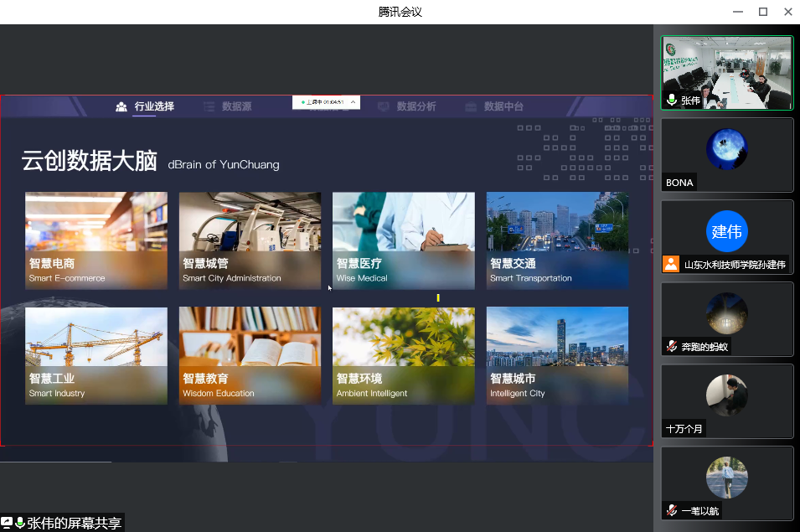Click screen-share icon in bottom-left status label
Viewport: 800px width, 532px height.
tap(7, 523)
